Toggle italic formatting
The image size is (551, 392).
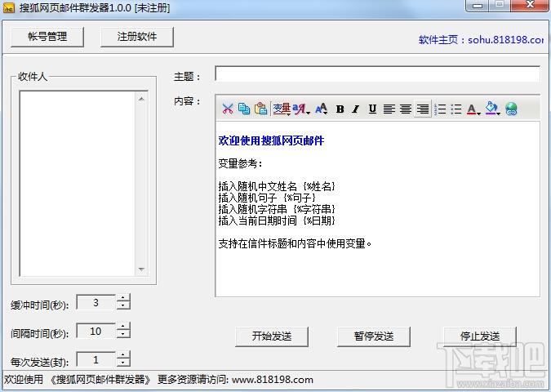tap(356, 109)
